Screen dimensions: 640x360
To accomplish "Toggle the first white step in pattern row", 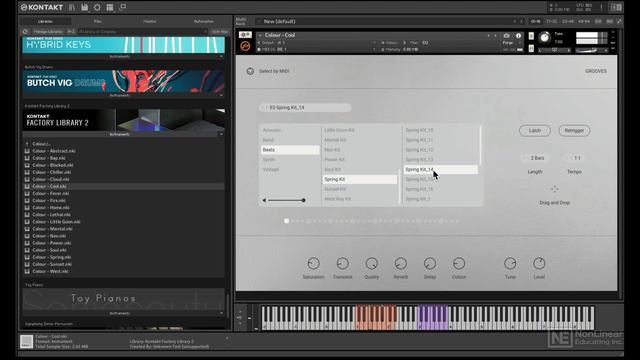I will click(287, 221).
